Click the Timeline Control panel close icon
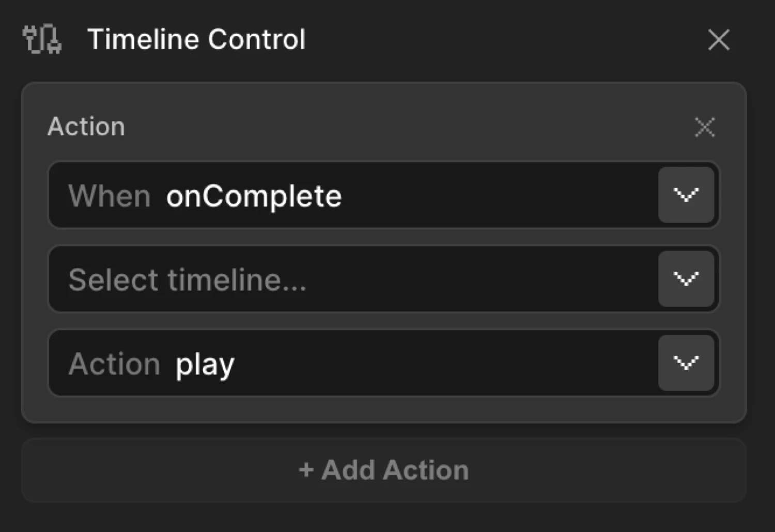Image resolution: width=775 pixels, height=532 pixels. (x=718, y=40)
